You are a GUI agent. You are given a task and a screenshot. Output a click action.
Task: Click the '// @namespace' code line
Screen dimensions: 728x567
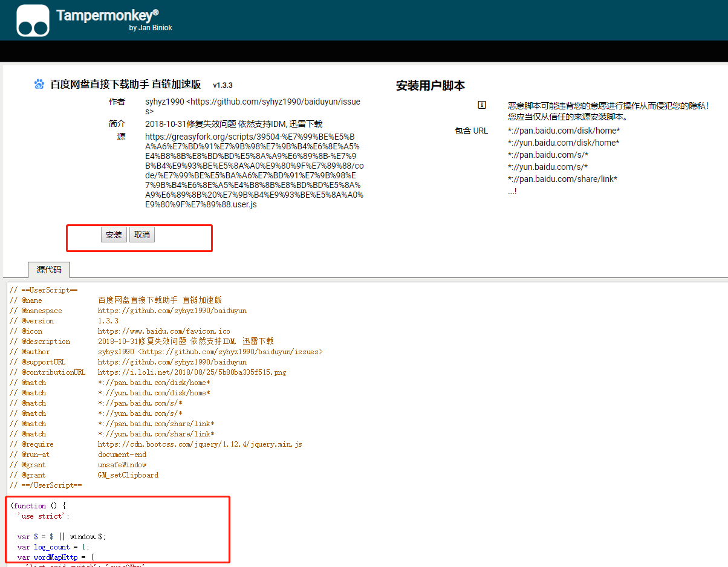[128, 311]
